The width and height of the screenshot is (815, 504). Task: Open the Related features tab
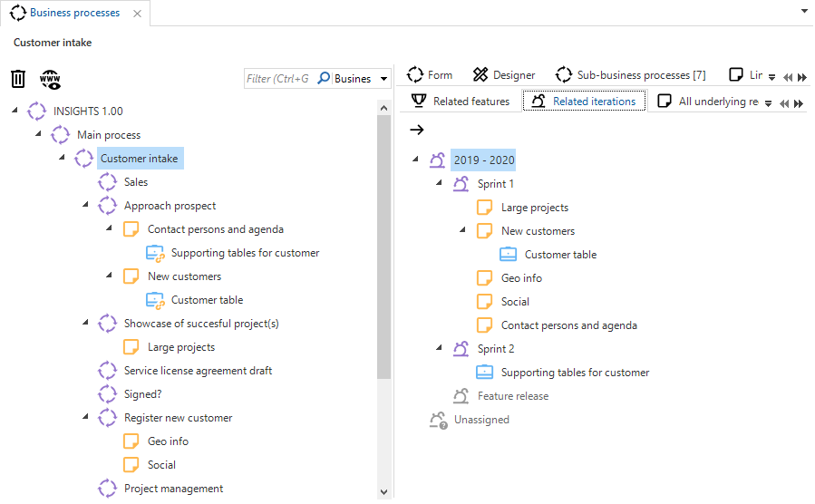tap(461, 102)
